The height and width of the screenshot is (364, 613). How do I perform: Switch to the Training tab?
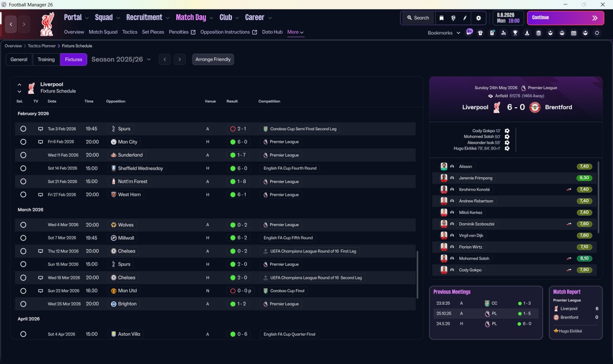pyautogui.click(x=46, y=59)
